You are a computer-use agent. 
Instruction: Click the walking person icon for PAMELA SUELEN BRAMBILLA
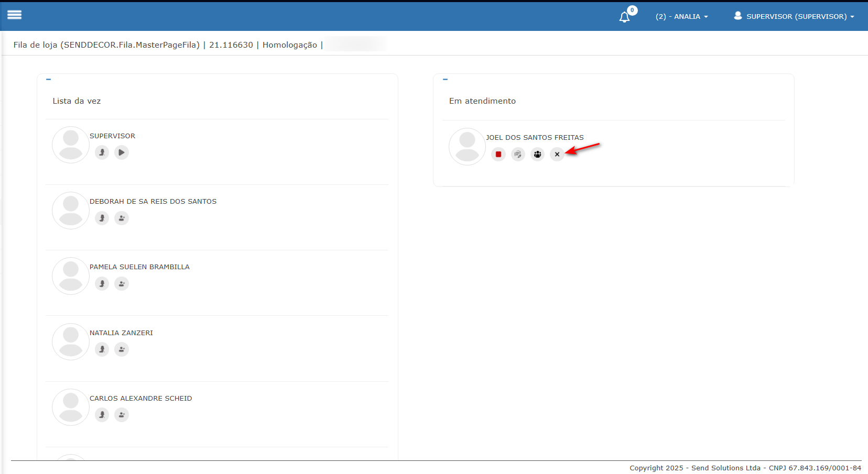click(x=102, y=283)
